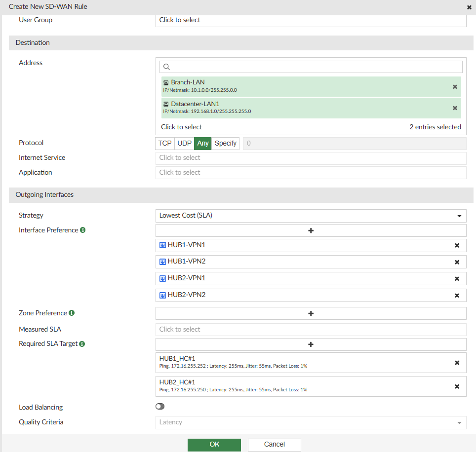Image resolution: width=476 pixels, height=452 pixels.
Task: Click the HUB1-VPN1 interface icon
Action: pyautogui.click(x=163, y=245)
